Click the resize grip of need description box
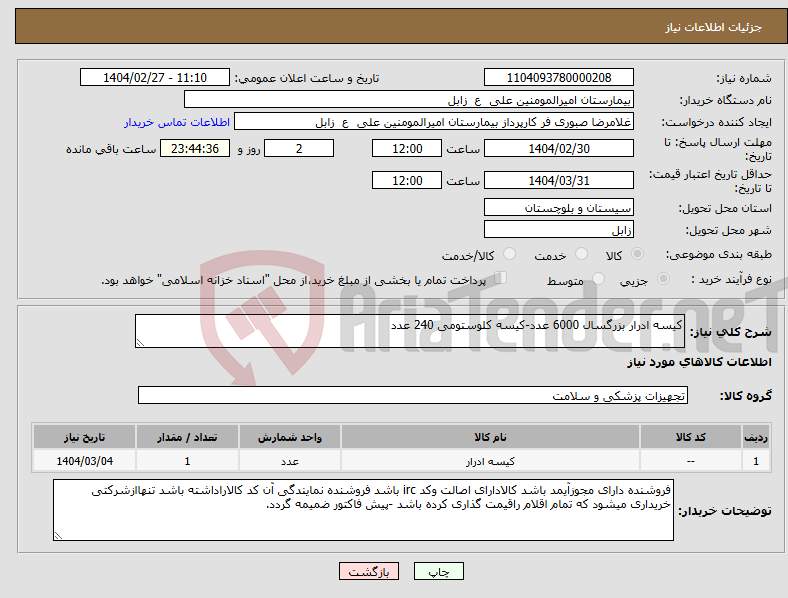The height and width of the screenshot is (598, 788). [140, 343]
